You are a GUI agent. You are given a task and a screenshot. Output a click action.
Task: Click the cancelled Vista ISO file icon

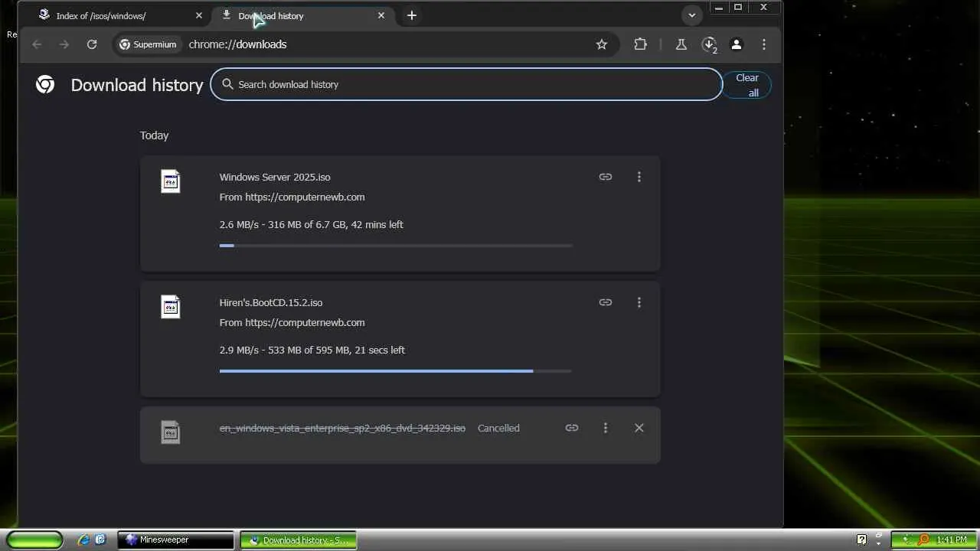pyautogui.click(x=171, y=432)
